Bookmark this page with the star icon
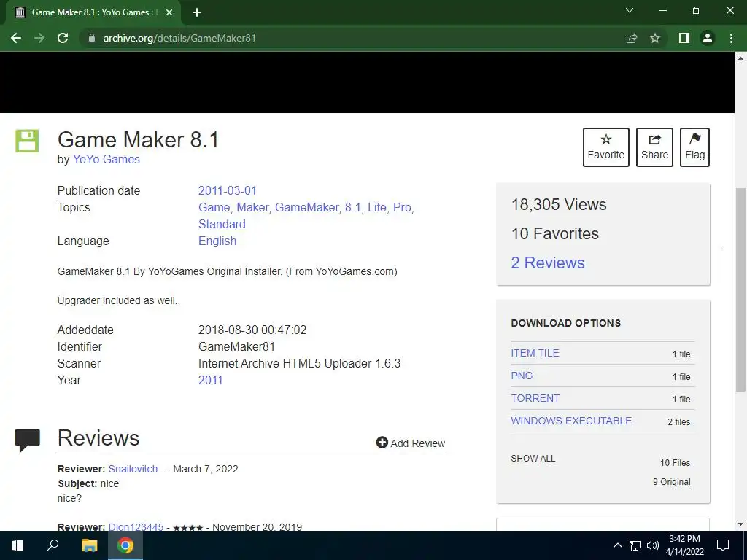Viewport: 747px width, 560px height. coord(655,38)
